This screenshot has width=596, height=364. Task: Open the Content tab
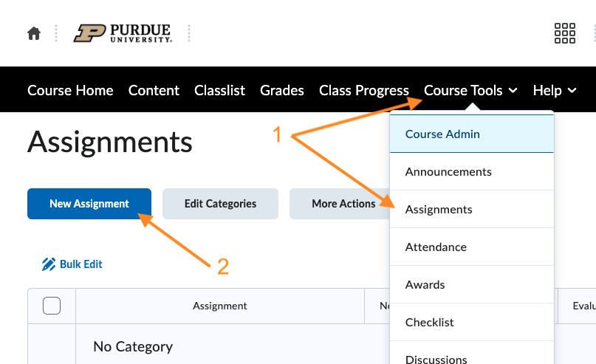(x=154, y=90)
